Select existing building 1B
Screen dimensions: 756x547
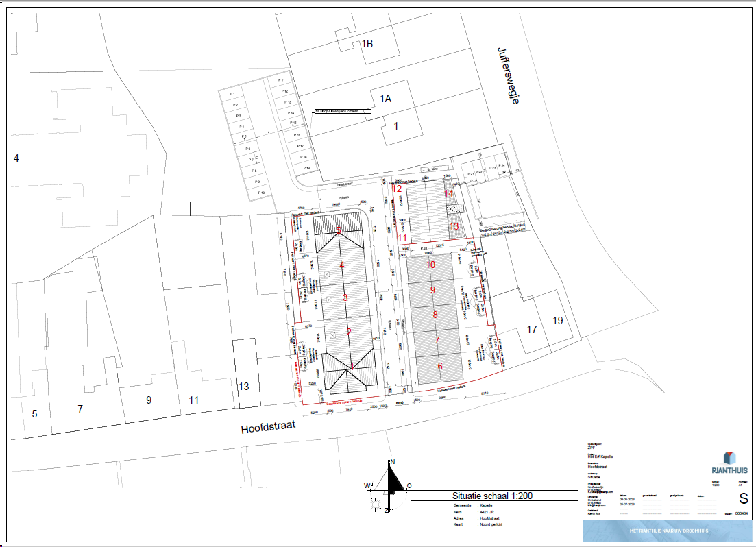tap(367, 44)
